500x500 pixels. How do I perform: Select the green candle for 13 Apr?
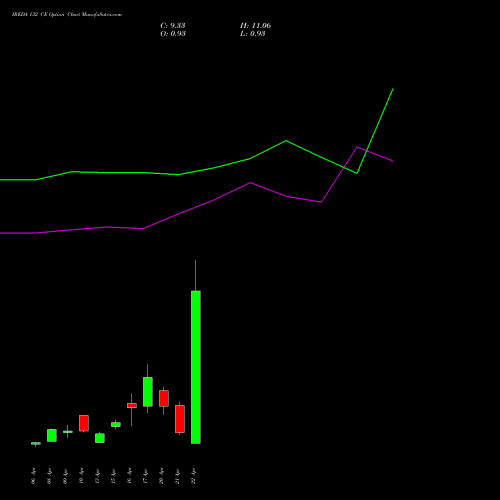pyautogui.click(x=100, y=438)
